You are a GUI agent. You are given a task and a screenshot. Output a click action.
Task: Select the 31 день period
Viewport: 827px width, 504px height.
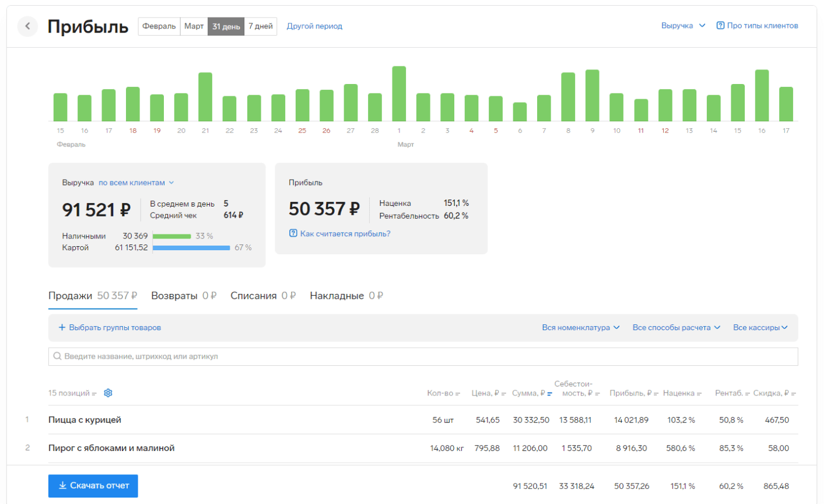pyautogui.click(x=226, y=26)
